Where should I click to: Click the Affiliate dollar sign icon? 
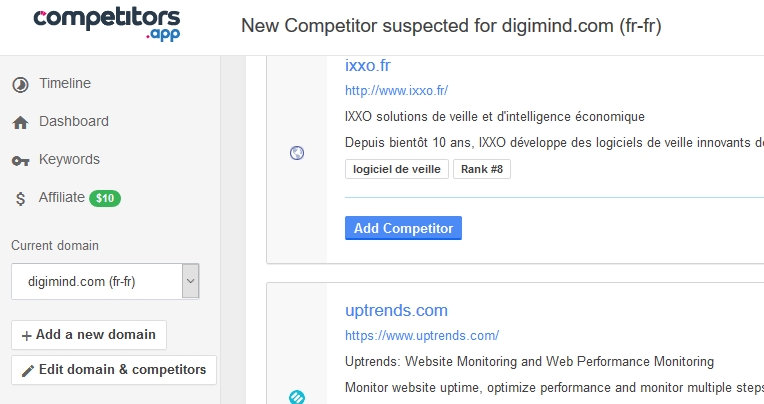pyautogui.click(x=20, y=199)
